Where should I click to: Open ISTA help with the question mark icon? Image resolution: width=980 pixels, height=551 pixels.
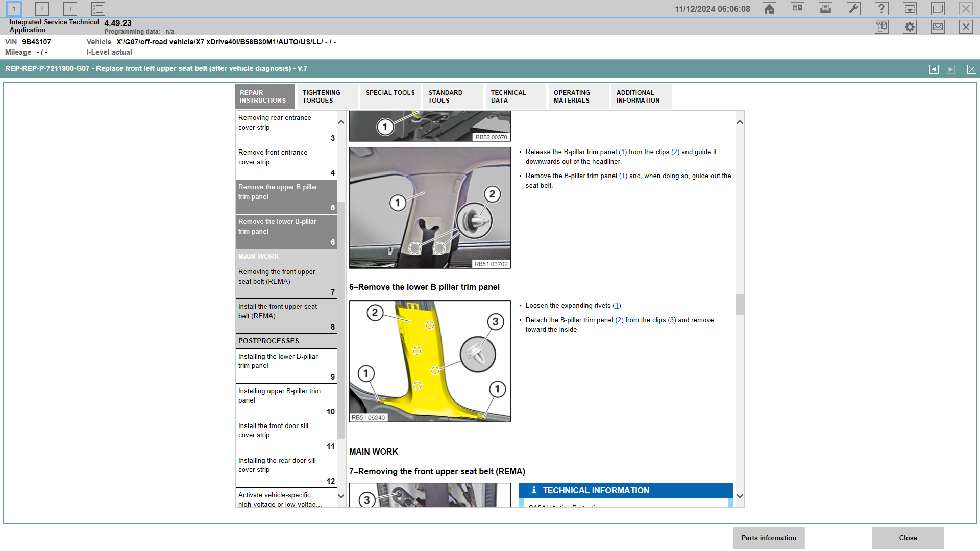click(x=881, y=8)
